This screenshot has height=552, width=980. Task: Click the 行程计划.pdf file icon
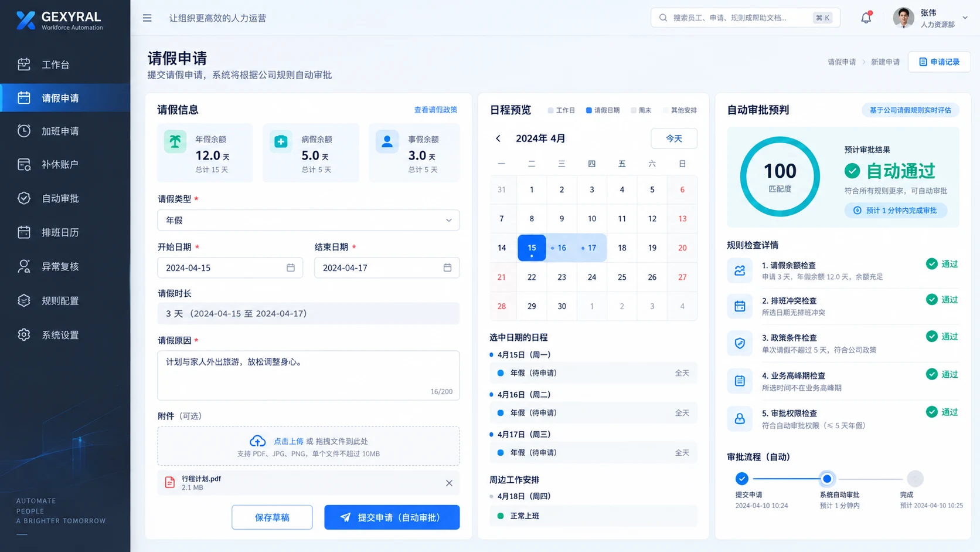click(x=170, y=482)
